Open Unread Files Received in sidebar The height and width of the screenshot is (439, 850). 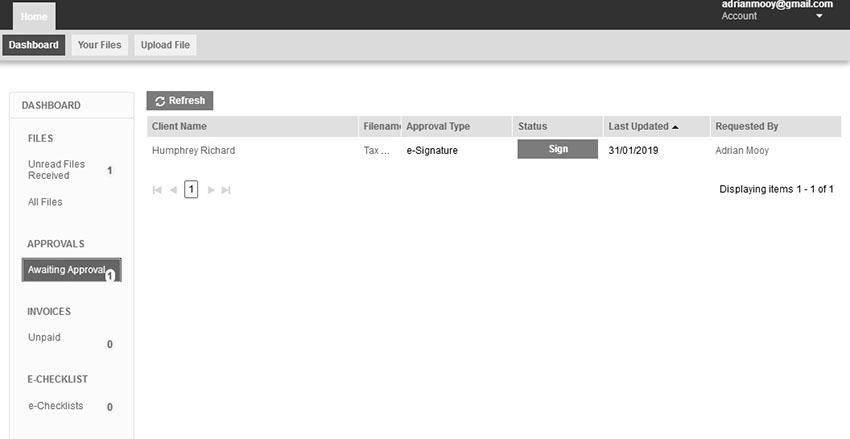[57, 170]
